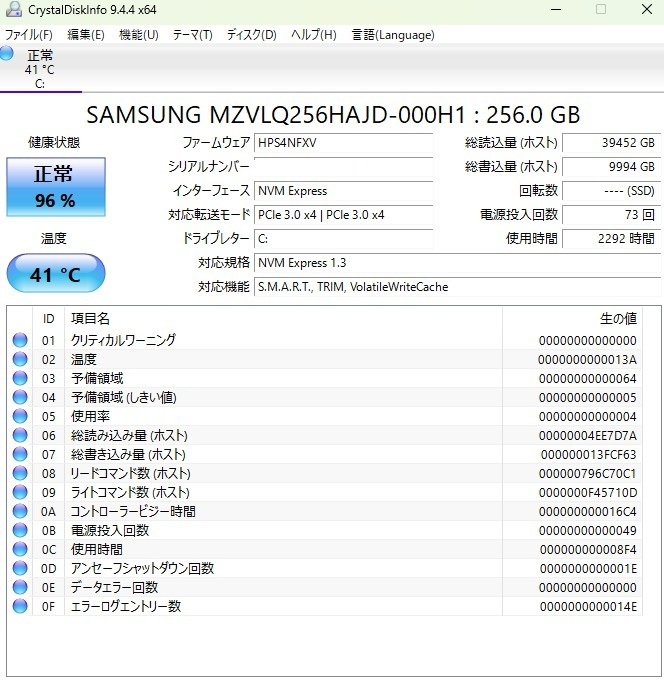
Task: Click the CrystalDiskInfo app icon in the title bar
Action: (x=13, y=9)
